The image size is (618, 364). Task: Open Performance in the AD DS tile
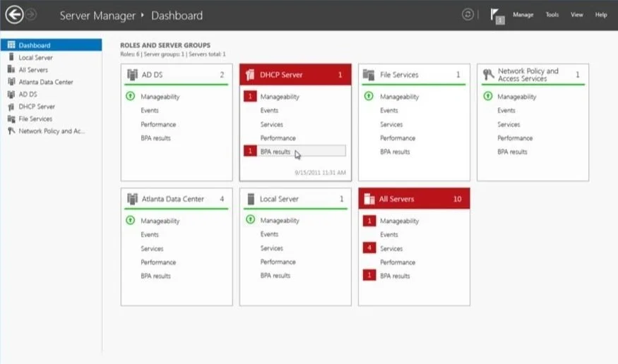[158, 124]
